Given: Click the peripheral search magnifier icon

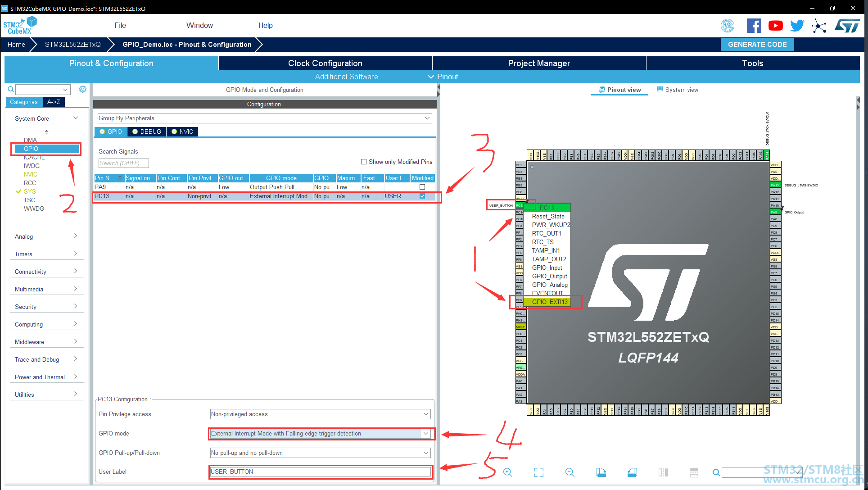Looking at the screenshot, I should (x=11, y=89).
